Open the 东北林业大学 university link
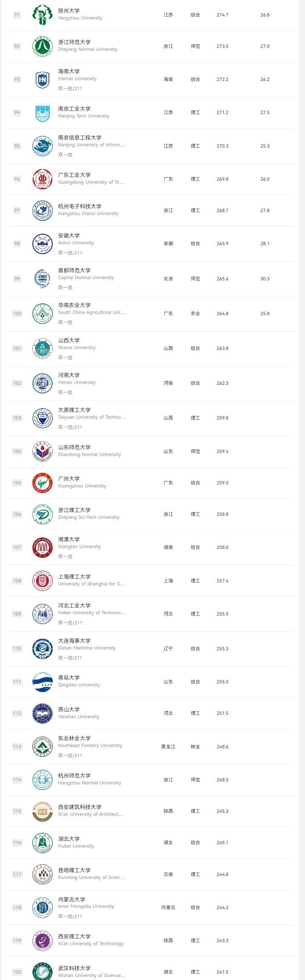This screenshot has height=980, width=305. pyautogui.click(x=74, y=738)
